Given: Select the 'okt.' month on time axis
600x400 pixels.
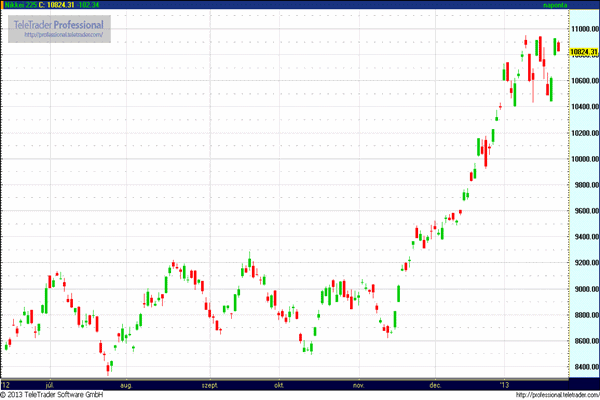Looking at the screenshot, I should (281, 384).
